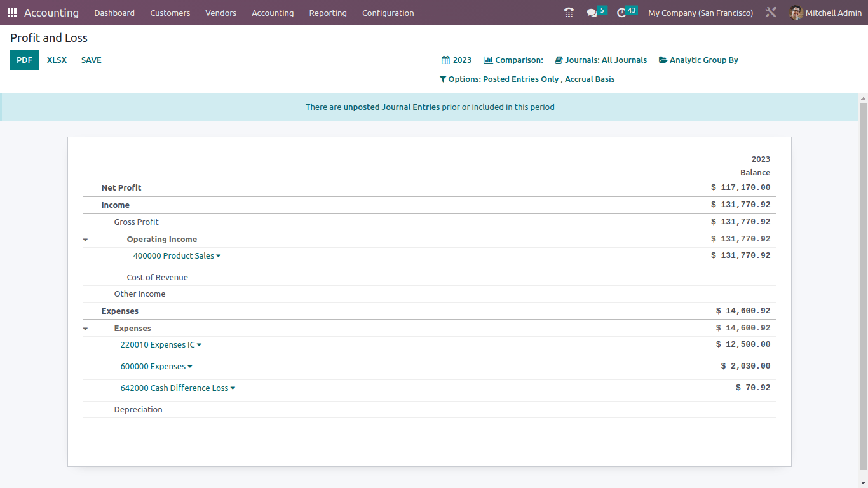This screenshot has height=488, width=868.
Task: Click the Other Income row
Action: coord(429,294)
